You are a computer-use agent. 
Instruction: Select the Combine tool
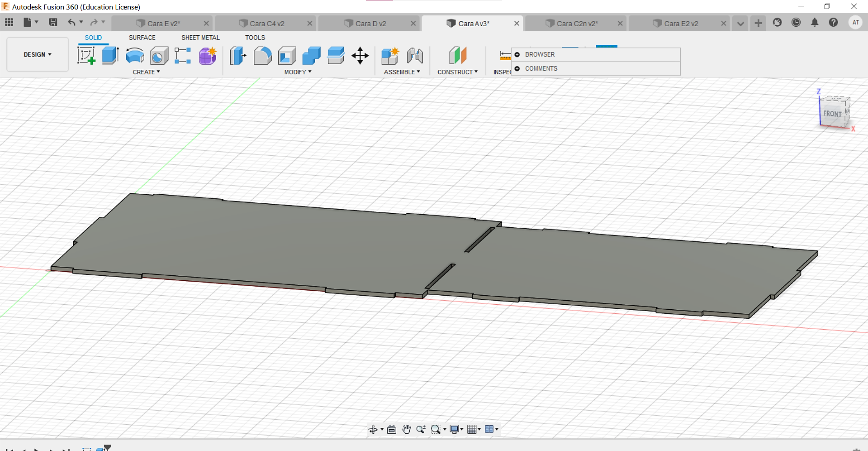311,56
